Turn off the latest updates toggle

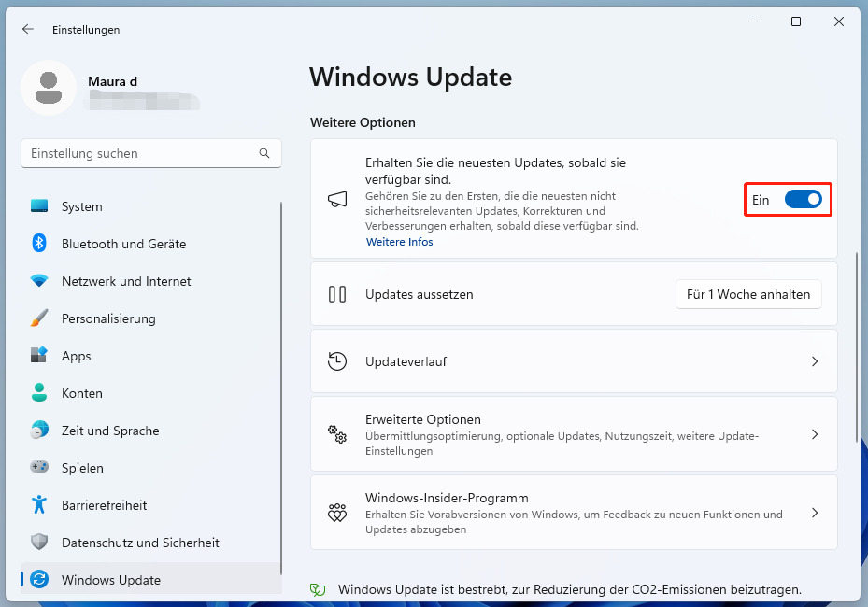click(x=803, y=200)
